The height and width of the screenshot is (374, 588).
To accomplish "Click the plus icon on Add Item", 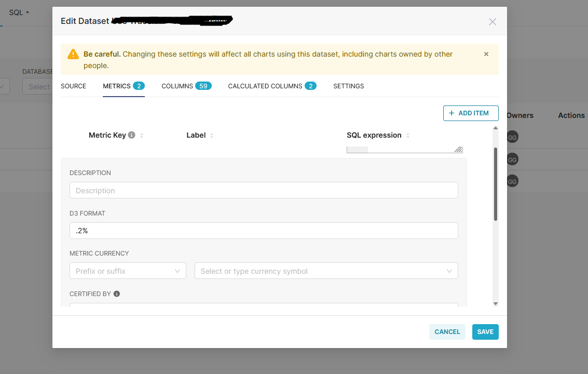I will pyautogui.click(x=452, y=113).
